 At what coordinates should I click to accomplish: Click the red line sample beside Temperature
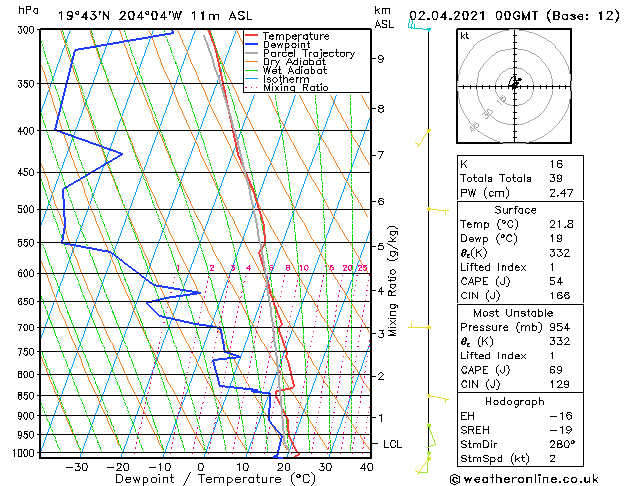pyautogui.click(x=252, y=36)
